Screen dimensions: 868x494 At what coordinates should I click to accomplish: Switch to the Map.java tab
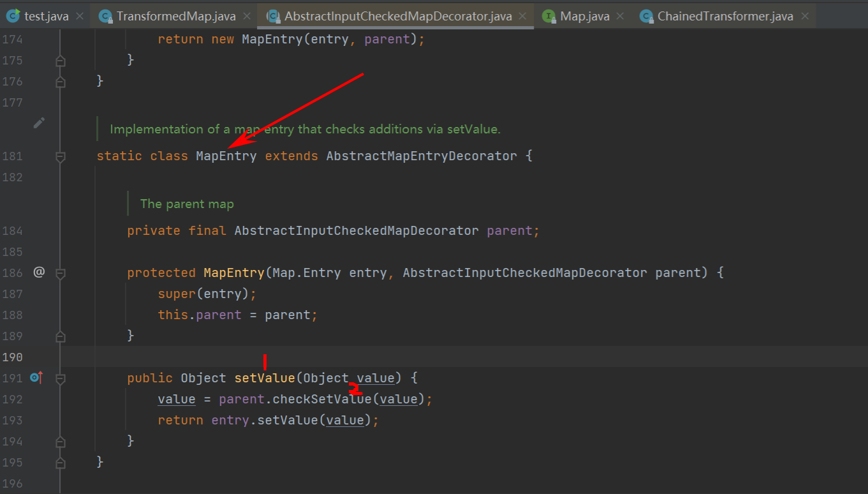tap(584, 16)
